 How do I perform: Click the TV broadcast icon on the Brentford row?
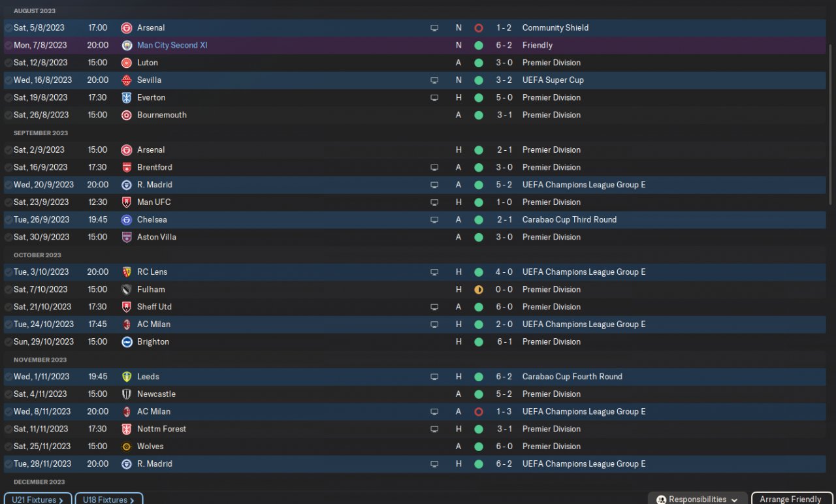point(434,168)
